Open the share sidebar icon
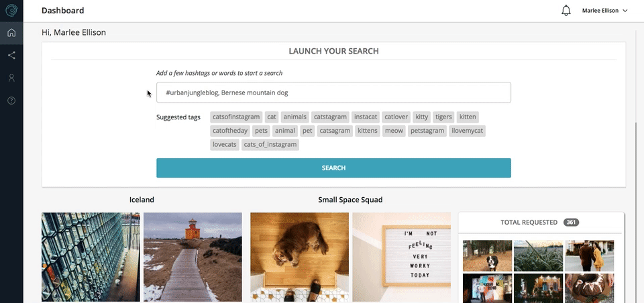Viewport: 644px width, 303px height. click(11, 56)
